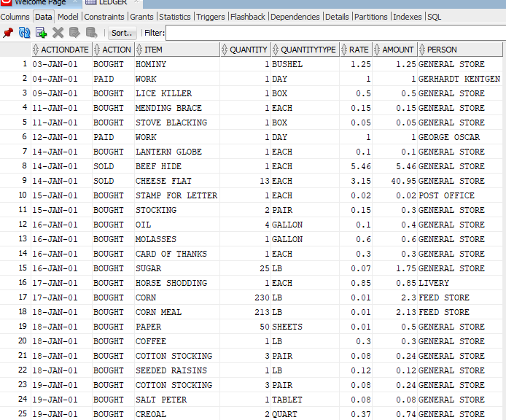The width and height of the screenshot is (506, 420).
Task: Click the Commit Changes icon
Action: 74,33
